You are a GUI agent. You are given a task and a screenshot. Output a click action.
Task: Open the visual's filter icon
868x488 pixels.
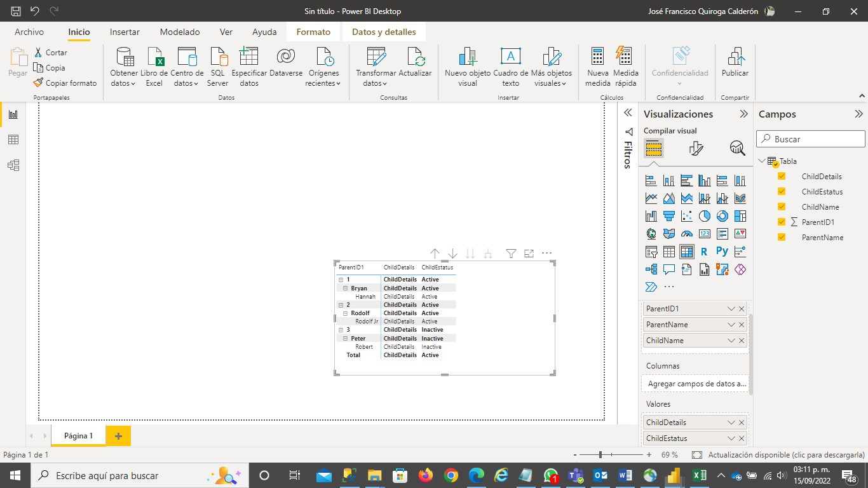point(511,254)
